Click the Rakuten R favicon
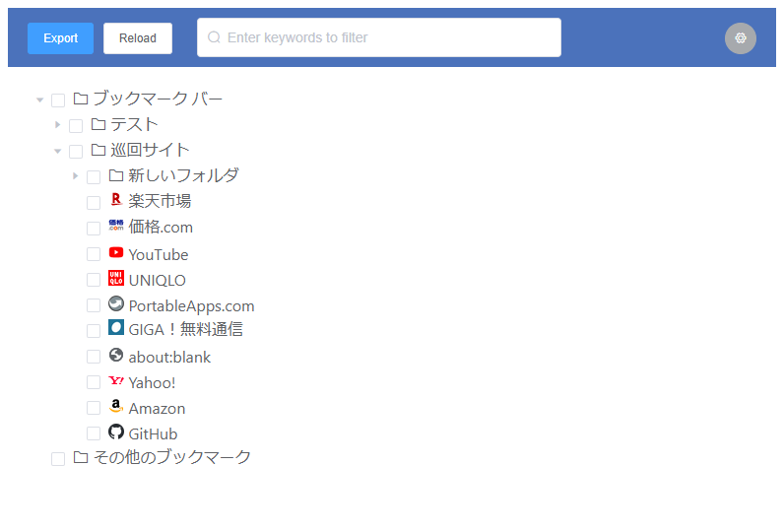 pyautogui.click(x=116, y=199)
